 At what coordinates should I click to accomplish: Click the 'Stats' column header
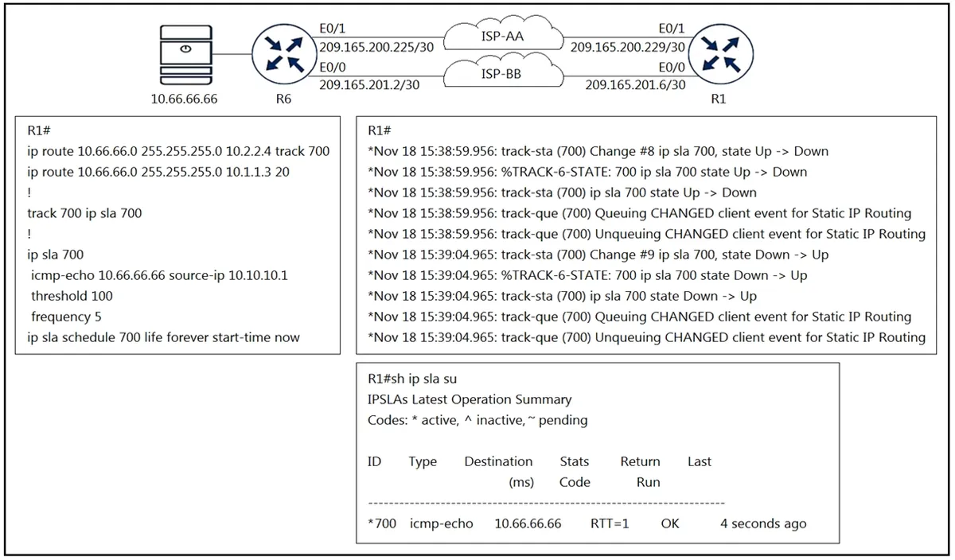coord(575,461)
